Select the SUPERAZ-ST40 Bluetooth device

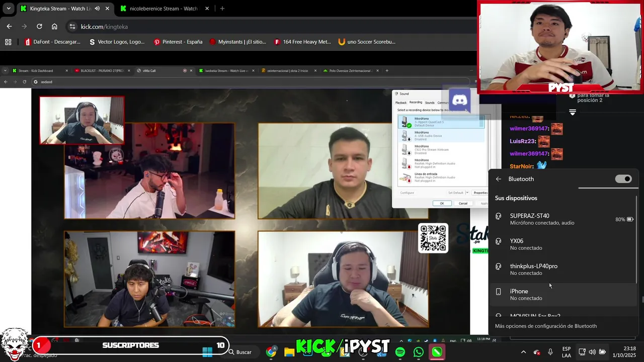point(564,219)
